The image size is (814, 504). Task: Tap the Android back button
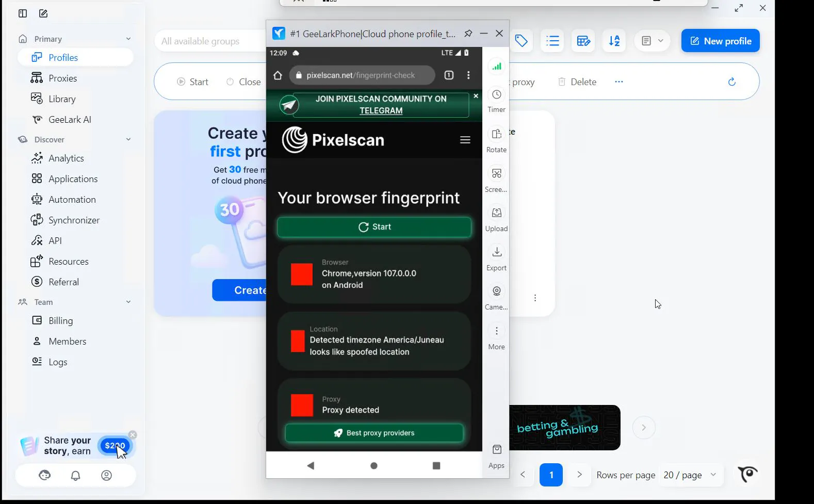point(311,465)
